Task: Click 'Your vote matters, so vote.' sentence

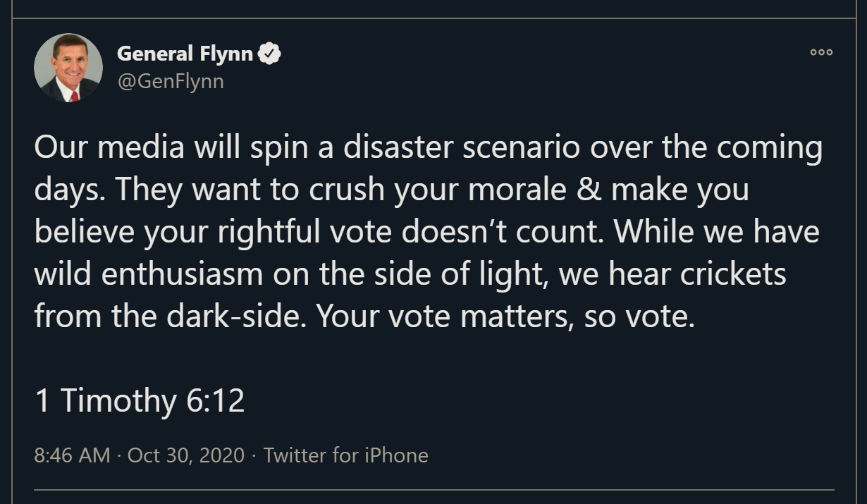Action: click(505, 316)
